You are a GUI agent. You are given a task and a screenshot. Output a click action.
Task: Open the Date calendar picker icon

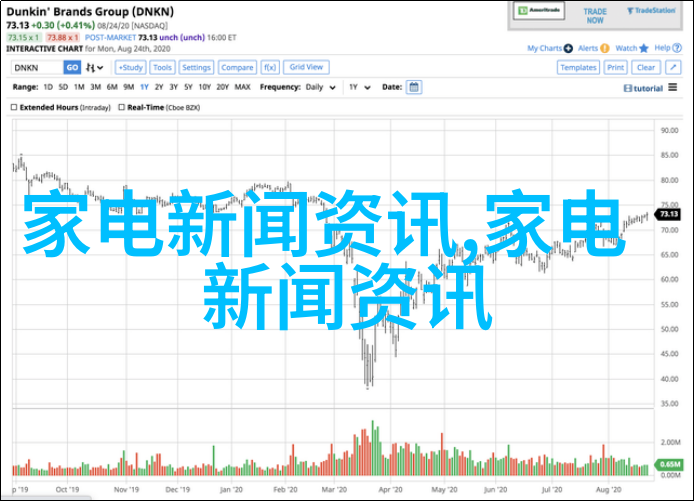coord(414,87)
